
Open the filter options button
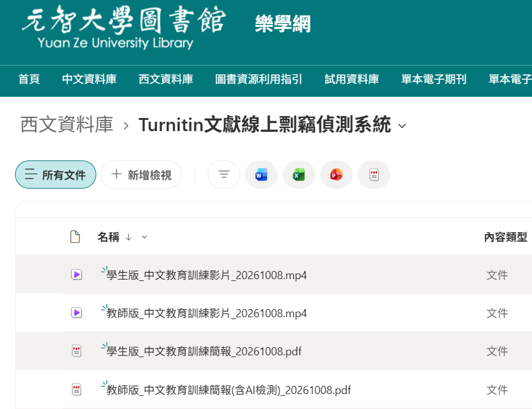[x=224, y=174]
